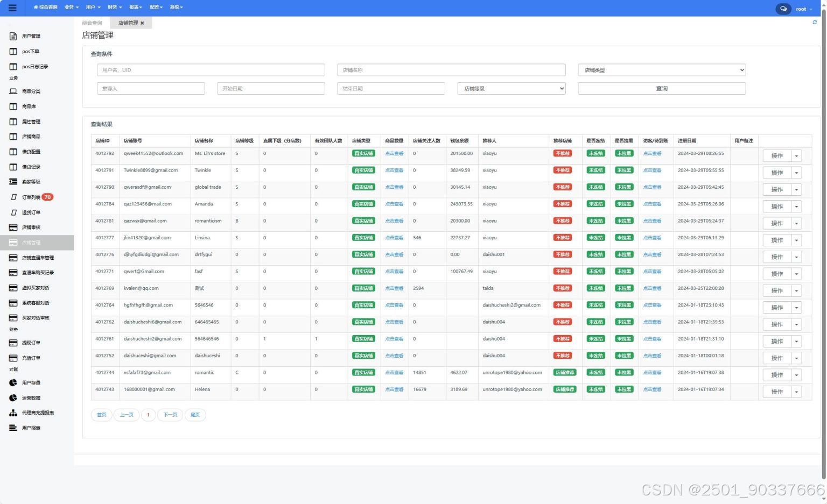
Task: Close the 店铺管理 tab with X
Action: 142,23
